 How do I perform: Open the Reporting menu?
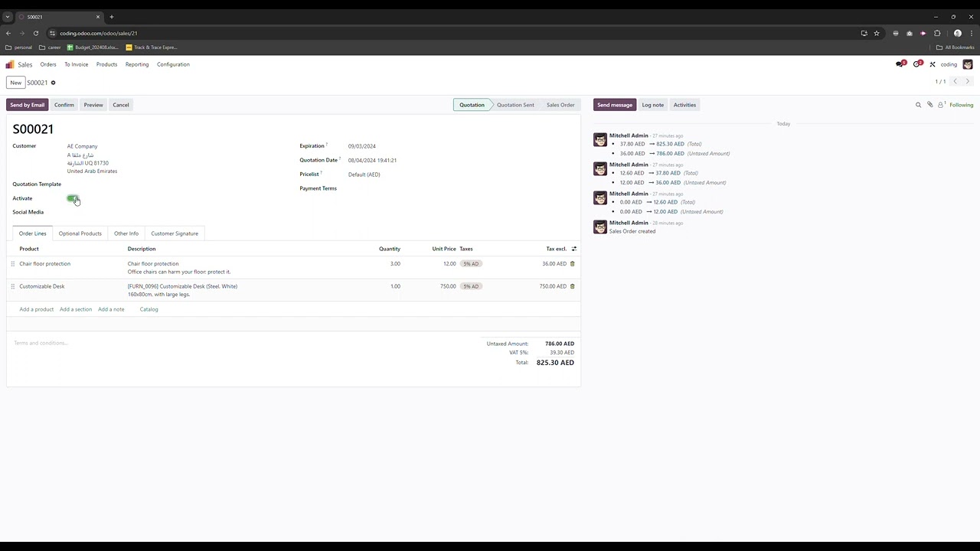[x=137, y=64]
